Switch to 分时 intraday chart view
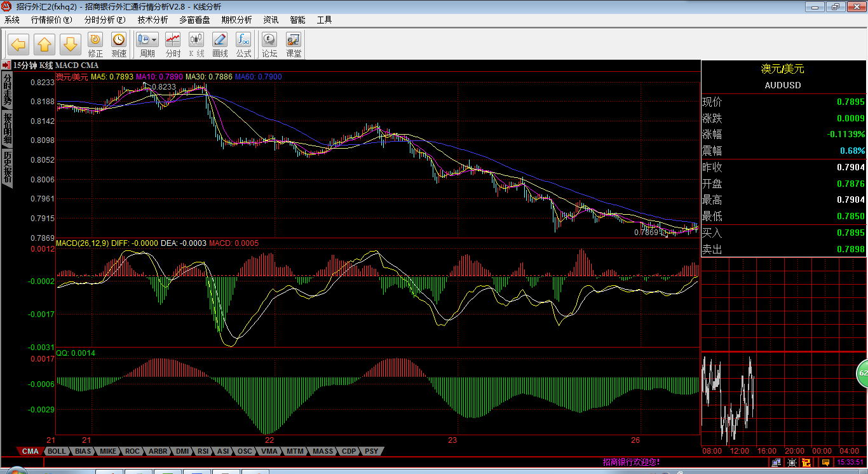The image size is (868, 474). (x=173, y=44)
